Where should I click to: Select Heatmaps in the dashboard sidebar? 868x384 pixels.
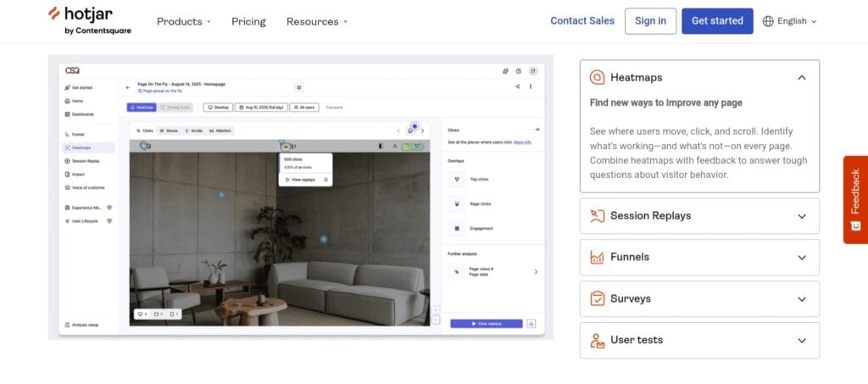[x=88, y=147]
